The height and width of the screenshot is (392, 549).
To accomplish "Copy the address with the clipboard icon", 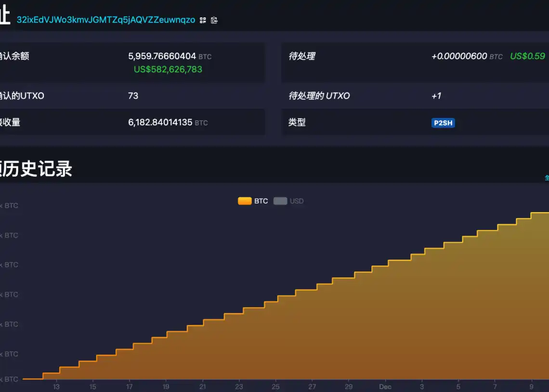I will [x=214, y=20].
